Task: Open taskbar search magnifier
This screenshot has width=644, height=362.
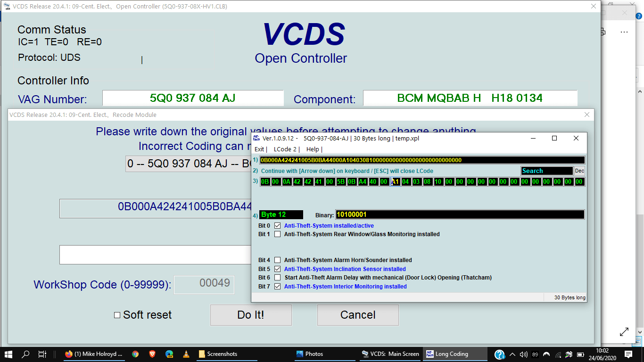Action: pos(26,354)
